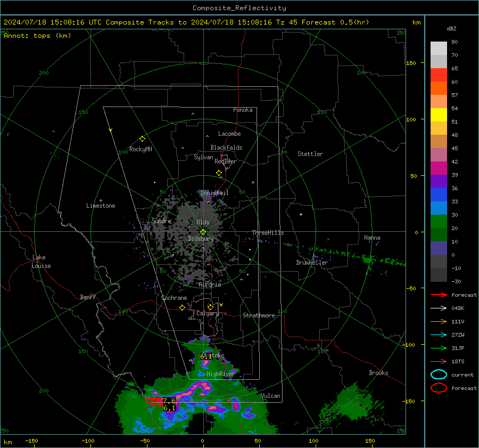Click the yellow diamond marker near RockyMH
This screenshot has width=479, height=448.
tap(142, 139)
